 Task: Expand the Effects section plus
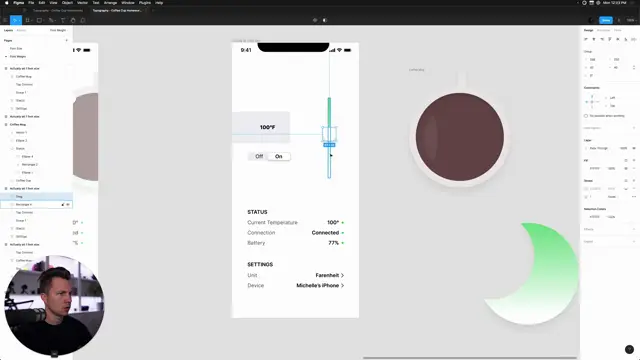pos(634,229)
